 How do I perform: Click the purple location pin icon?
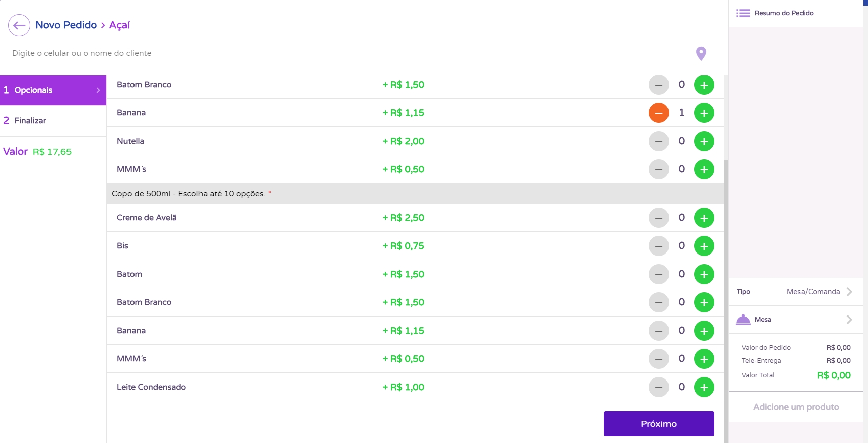[701, 53]
